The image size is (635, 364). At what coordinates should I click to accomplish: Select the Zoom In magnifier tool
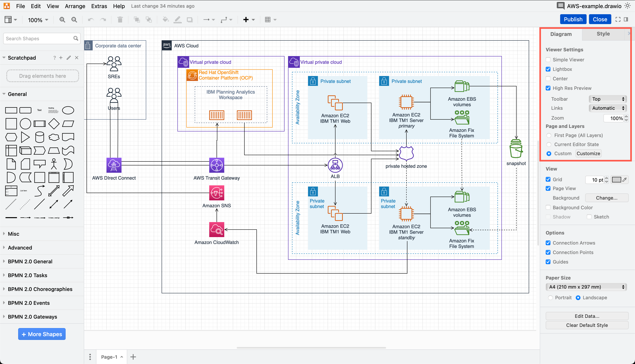pyautogui.click(x=62, y=19)
